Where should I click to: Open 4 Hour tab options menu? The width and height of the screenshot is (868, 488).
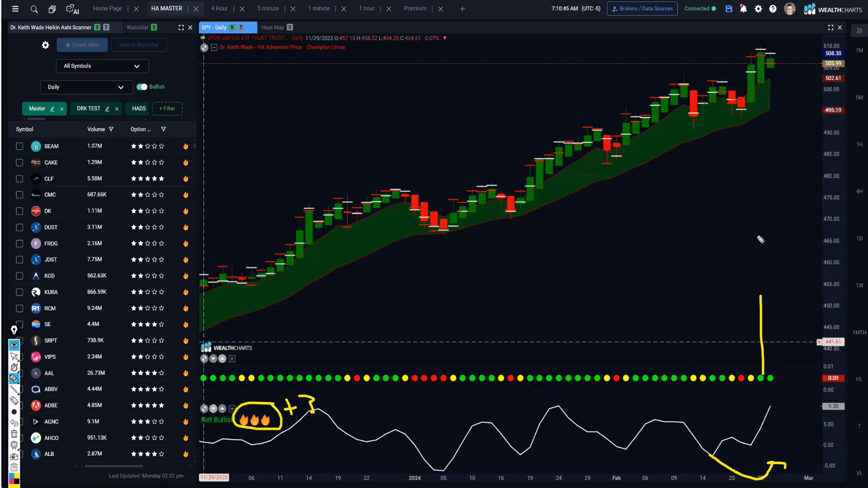click(234, 9)
